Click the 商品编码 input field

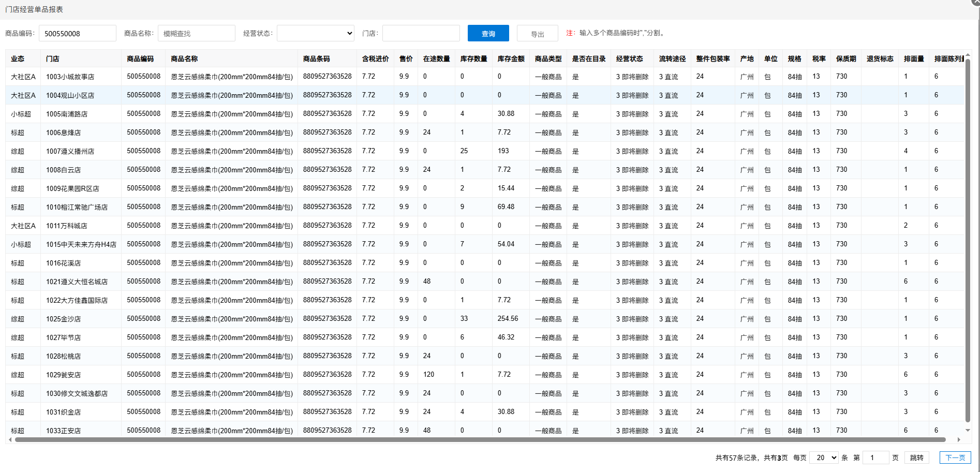(x=77, y=33)
